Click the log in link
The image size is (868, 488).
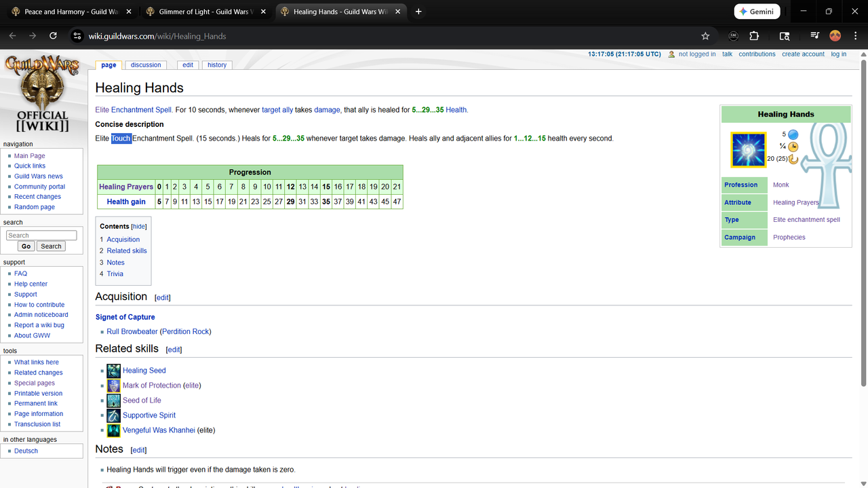click(839, 54)
